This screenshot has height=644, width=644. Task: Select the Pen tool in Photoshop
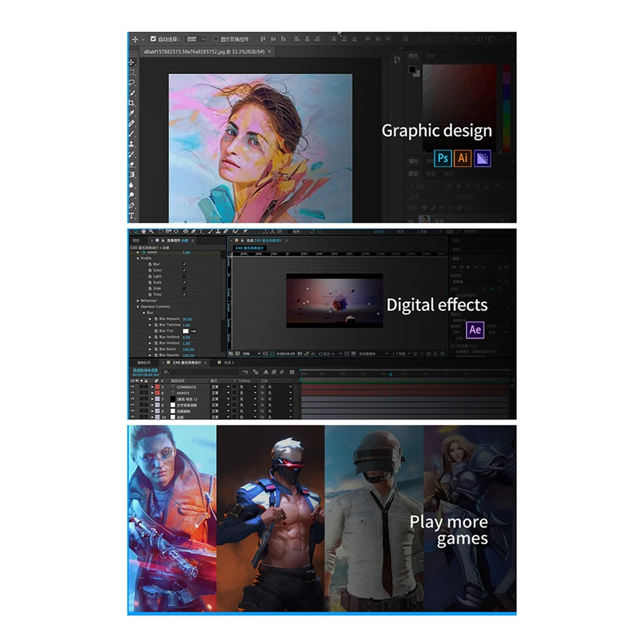(131, 206)
